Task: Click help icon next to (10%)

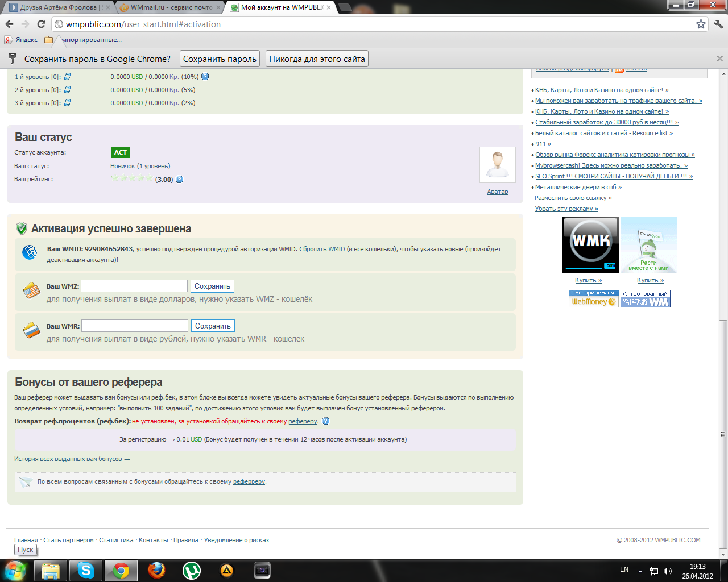Action: pyautogui.click(x=205, y=76)
